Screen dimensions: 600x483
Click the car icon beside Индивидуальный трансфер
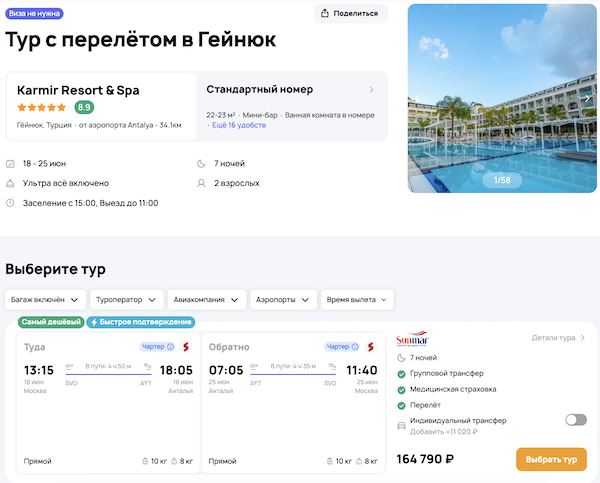point(401,426)
